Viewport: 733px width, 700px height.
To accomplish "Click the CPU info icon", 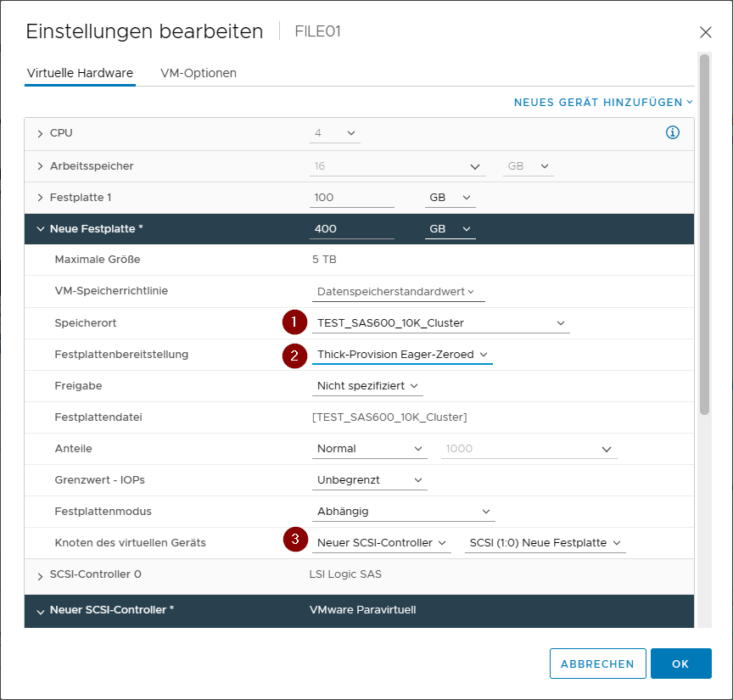I will (x=673, y=133).
